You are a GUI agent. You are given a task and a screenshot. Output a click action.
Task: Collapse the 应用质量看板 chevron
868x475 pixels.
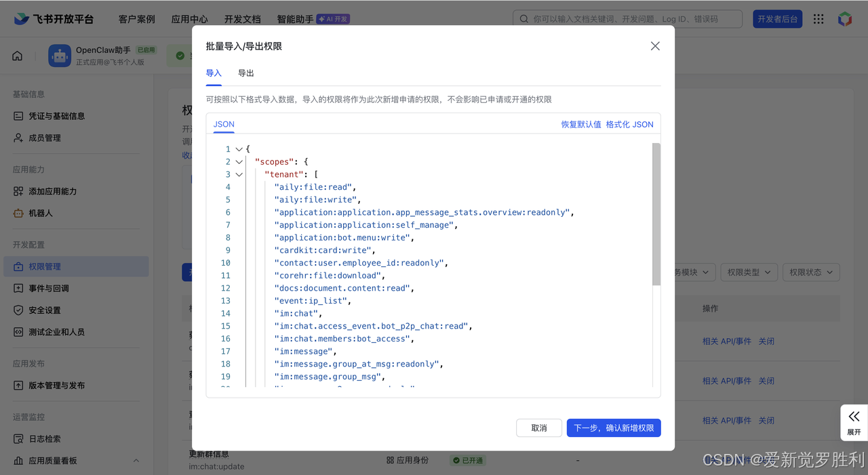point(136,461)
